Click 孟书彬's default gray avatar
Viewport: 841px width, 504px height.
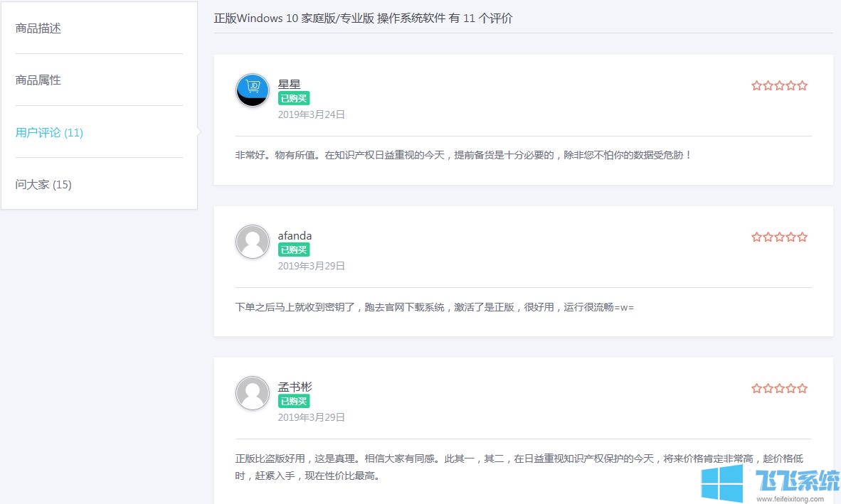[253, 393]
